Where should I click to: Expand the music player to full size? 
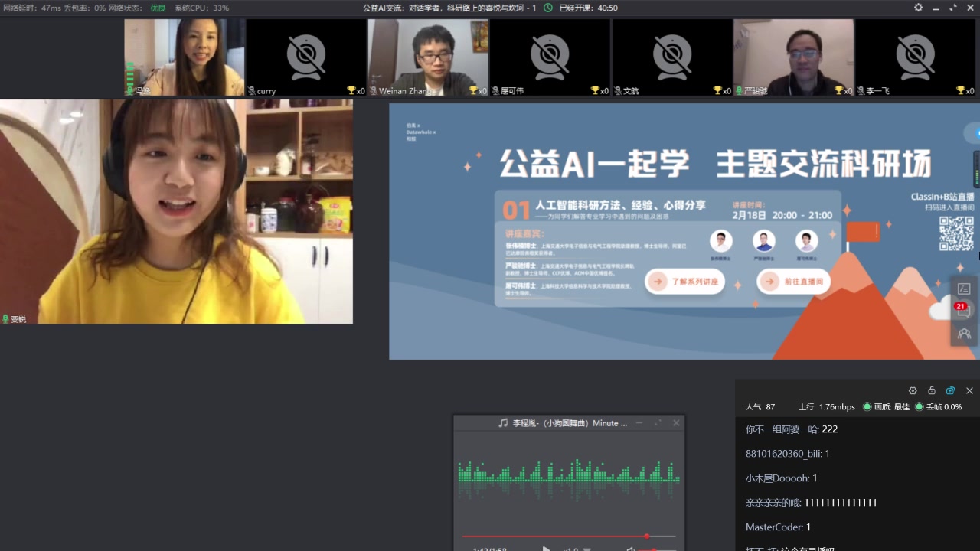click(x=658, y=422)
